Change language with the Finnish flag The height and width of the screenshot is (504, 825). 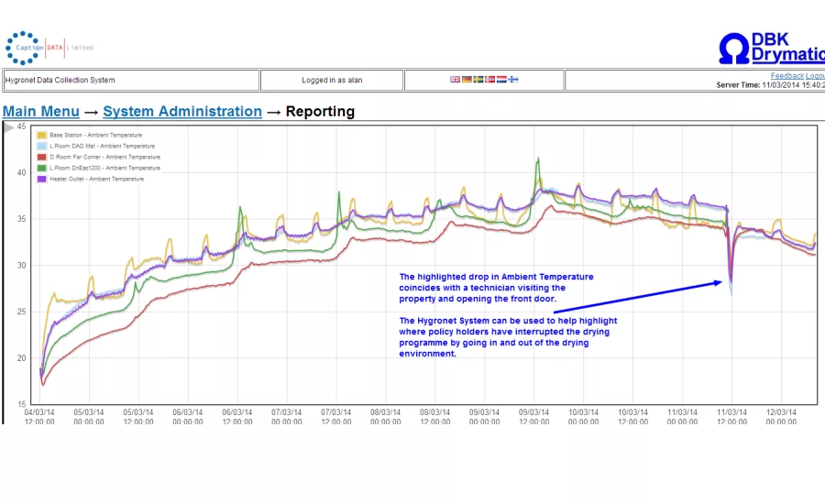(514, 80)
